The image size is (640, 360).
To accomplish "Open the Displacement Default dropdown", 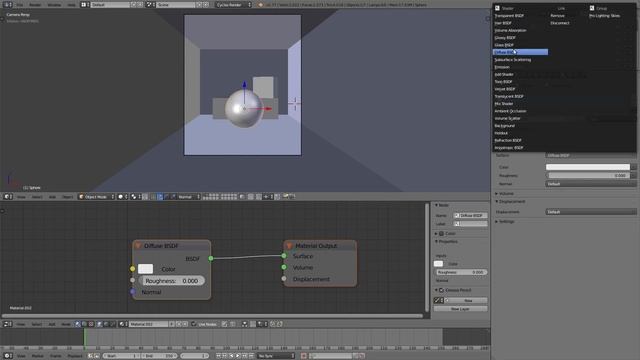I will (591, 212).
